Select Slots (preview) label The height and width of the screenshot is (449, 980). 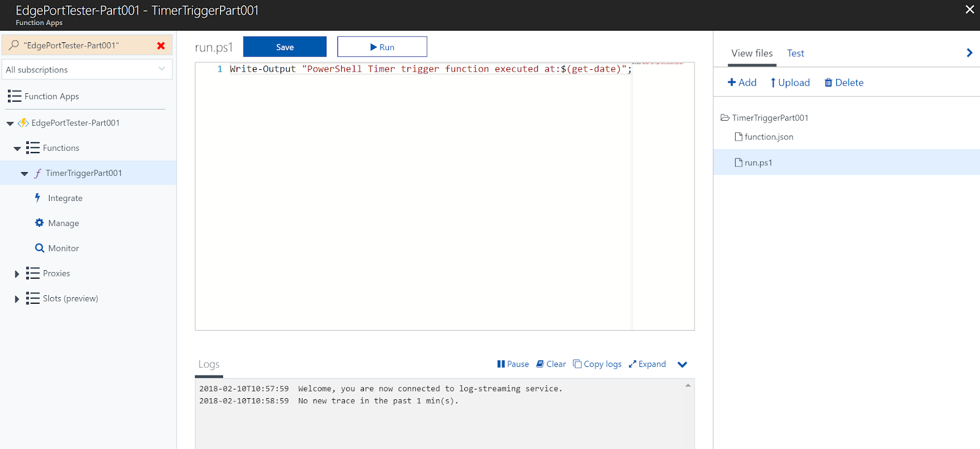tap(70, 299)
